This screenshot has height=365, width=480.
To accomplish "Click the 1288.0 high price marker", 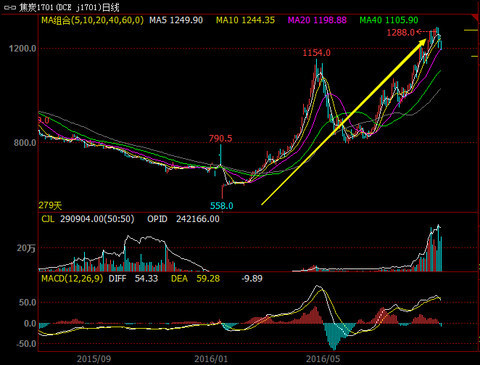I will tap(400, 32).
